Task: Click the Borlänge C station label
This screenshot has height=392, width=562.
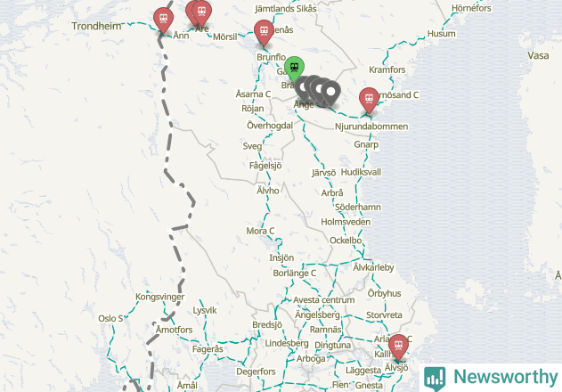Action: coord(295,274)
